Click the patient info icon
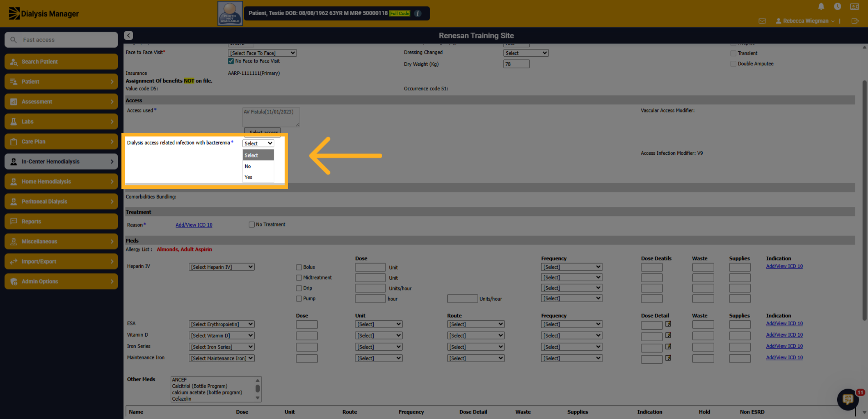 (418, 13)
